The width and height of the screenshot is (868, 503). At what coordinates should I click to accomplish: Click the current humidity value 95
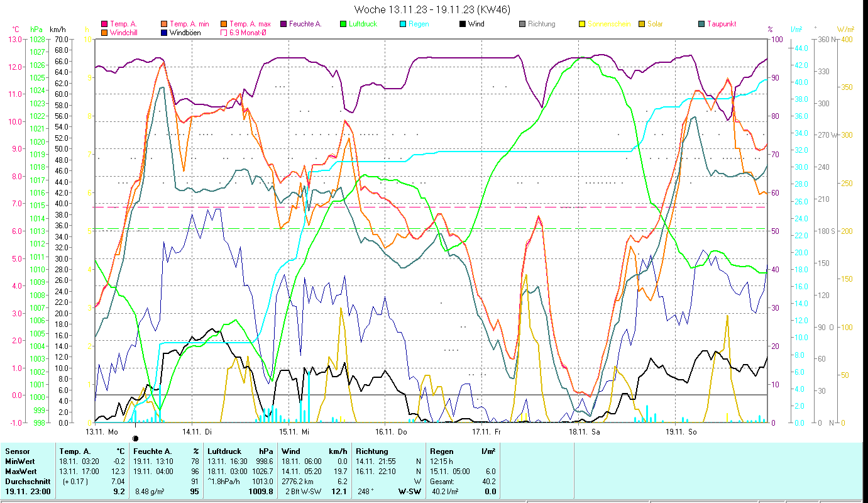195,492
